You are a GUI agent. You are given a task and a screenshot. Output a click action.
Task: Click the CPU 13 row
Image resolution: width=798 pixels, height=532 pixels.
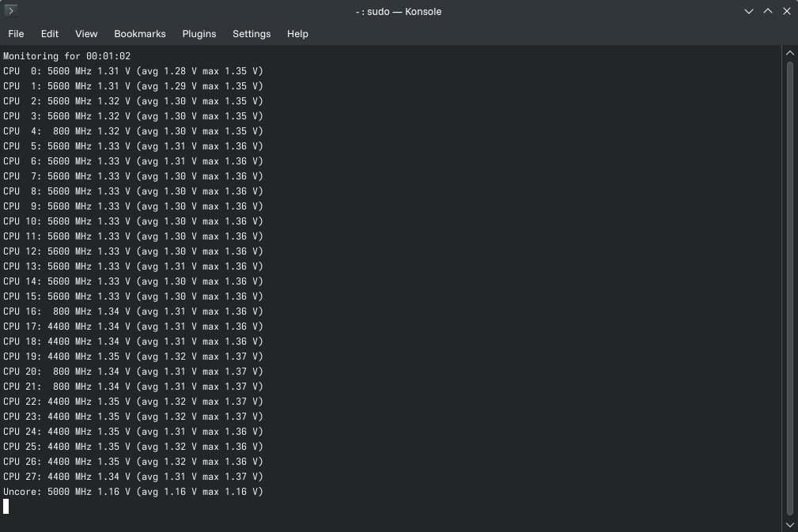click(133, 266)
